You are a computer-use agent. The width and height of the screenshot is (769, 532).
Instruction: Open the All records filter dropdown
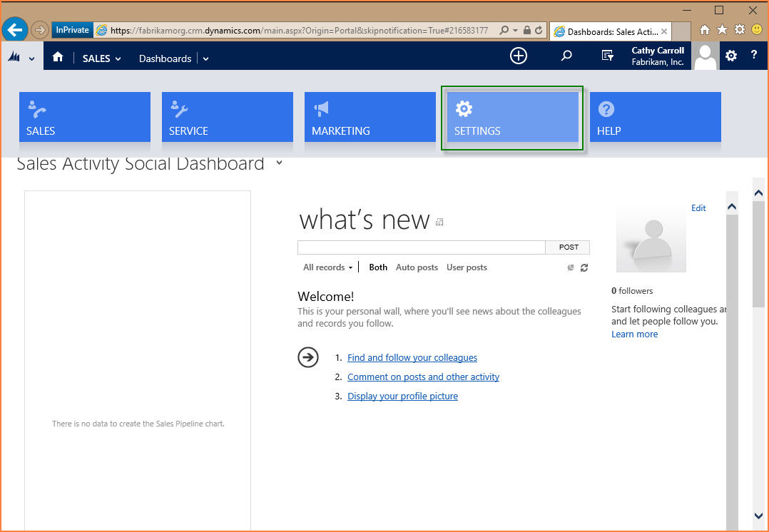click(327, 267)
